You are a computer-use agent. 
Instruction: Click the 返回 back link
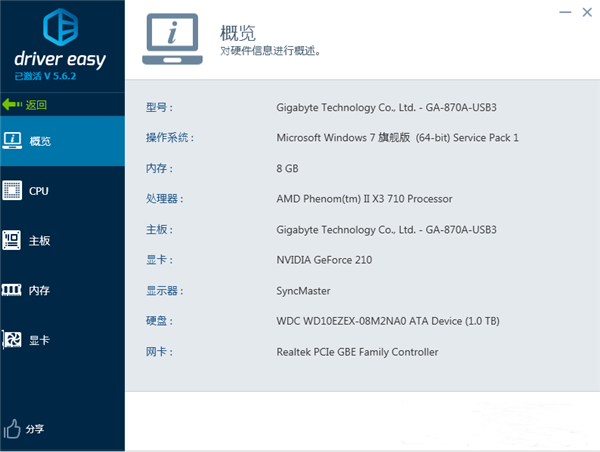36,105
